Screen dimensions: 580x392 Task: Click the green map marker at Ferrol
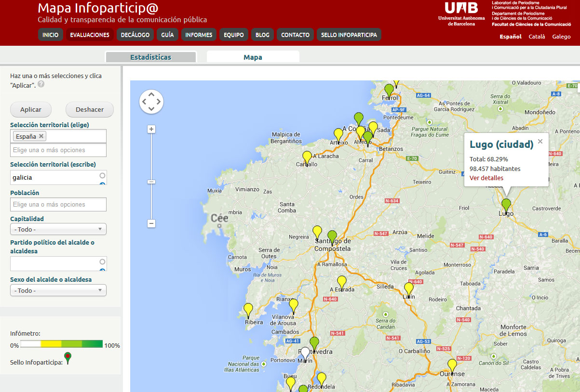click(x=389, y=91)
